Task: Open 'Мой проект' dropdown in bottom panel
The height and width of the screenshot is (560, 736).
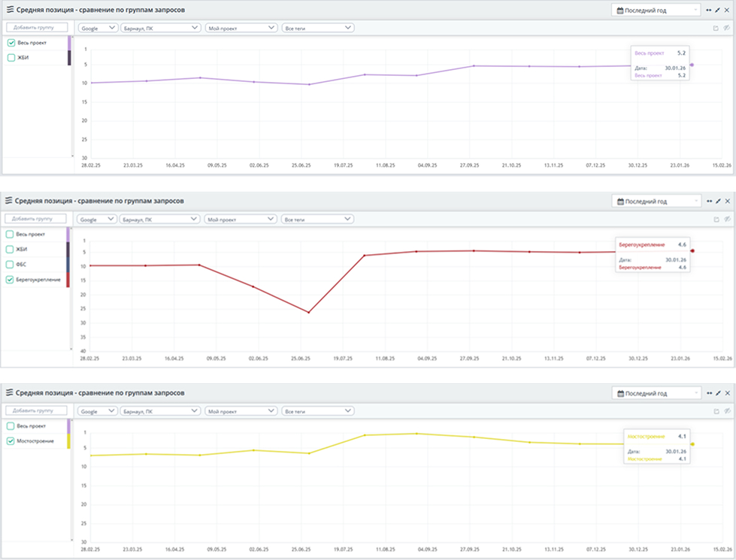Action: pyautogui.click(x=241, y=411)
